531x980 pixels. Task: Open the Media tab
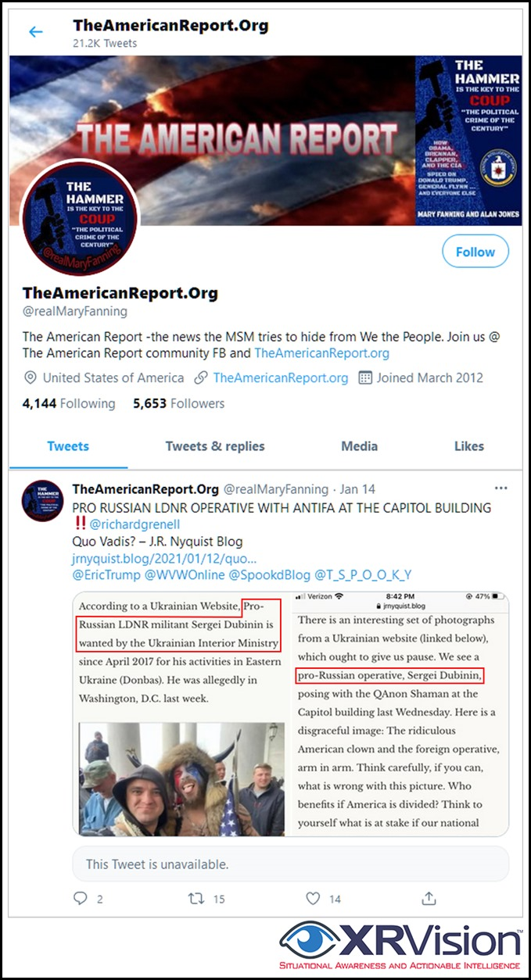coord(360,446)
